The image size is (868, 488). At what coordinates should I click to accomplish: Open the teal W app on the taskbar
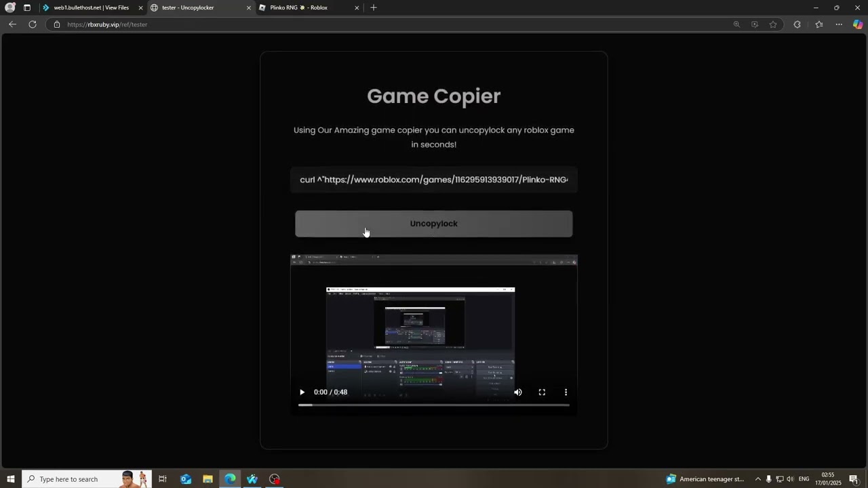[252, 479]
